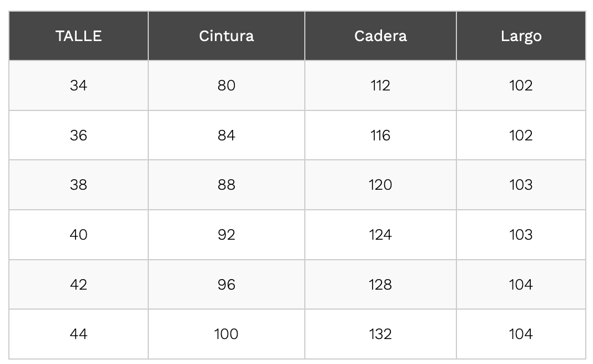The height and width of the screenshot is (364, 593).
Task: Select the size 44 cell
Action: click(x=79, y=334)
